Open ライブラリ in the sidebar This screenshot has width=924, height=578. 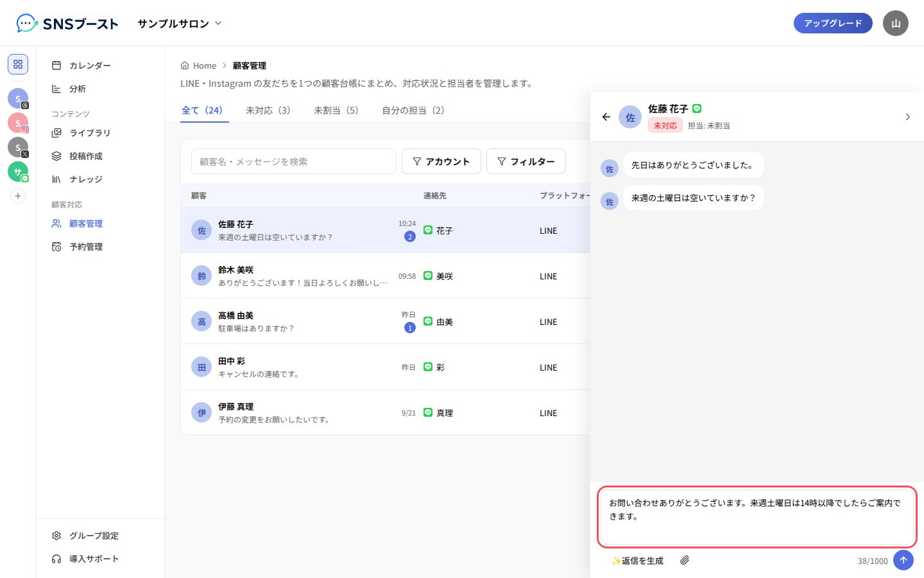click(100, 133)
